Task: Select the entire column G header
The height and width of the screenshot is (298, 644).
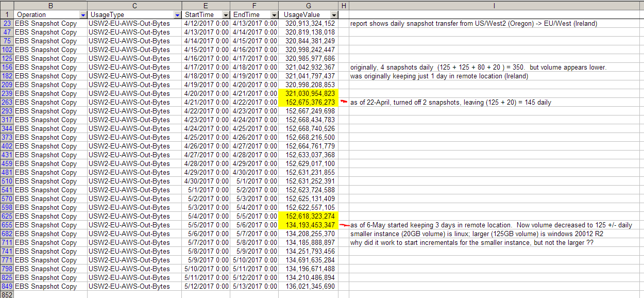Action: pos(308,5)
